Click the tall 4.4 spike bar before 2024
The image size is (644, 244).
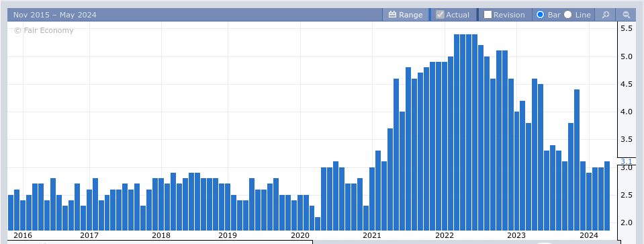tap(577, 160)
